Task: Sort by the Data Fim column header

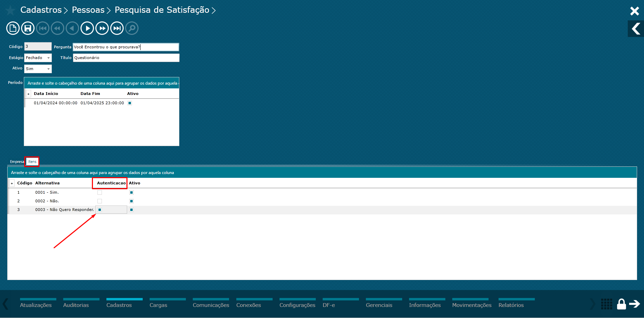Action: [x=90, y=94]
